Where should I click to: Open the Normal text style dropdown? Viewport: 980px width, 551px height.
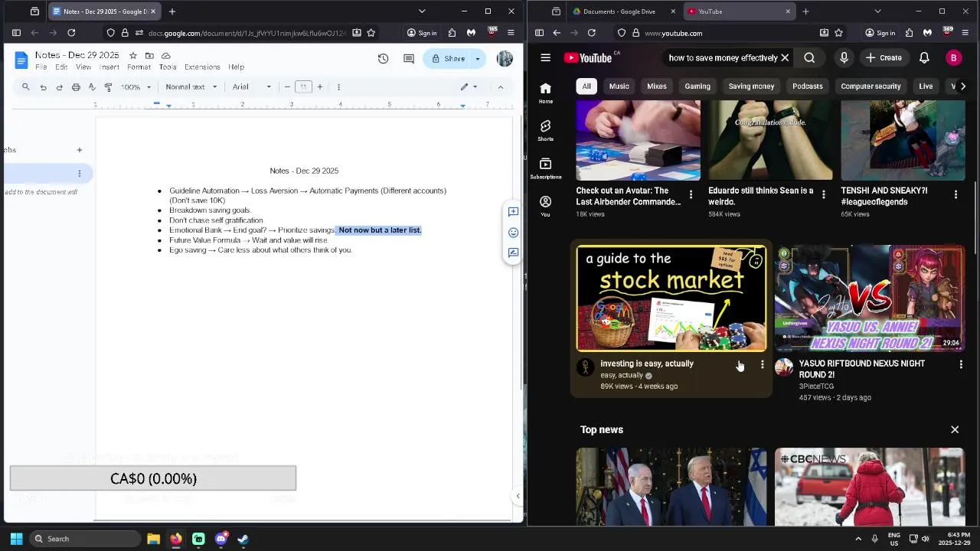point(191,86)
